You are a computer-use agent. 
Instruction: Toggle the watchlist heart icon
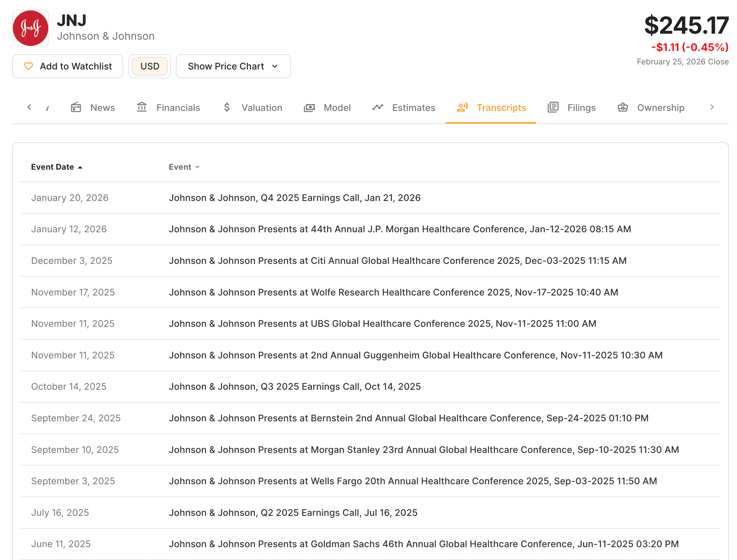pos(29,66)
